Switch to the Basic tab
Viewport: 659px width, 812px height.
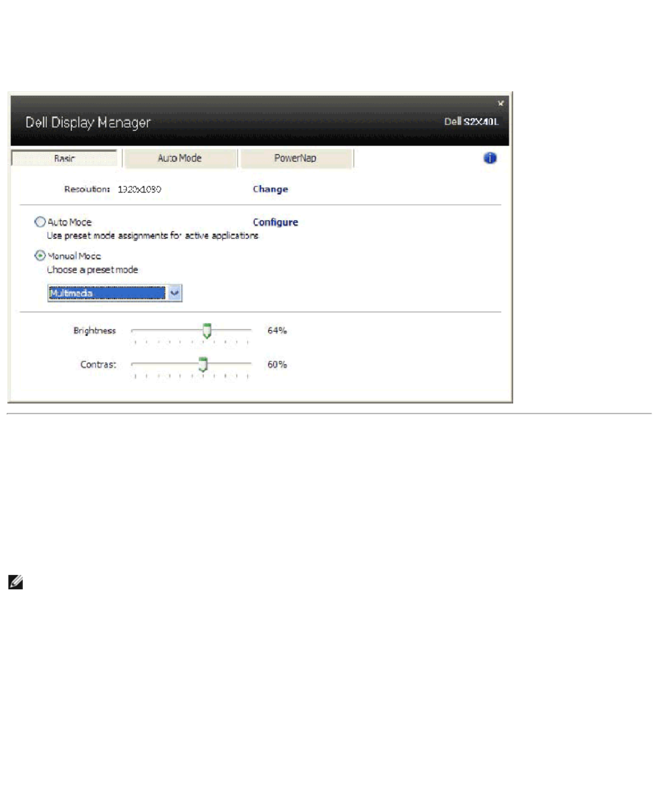click(64, 158)
